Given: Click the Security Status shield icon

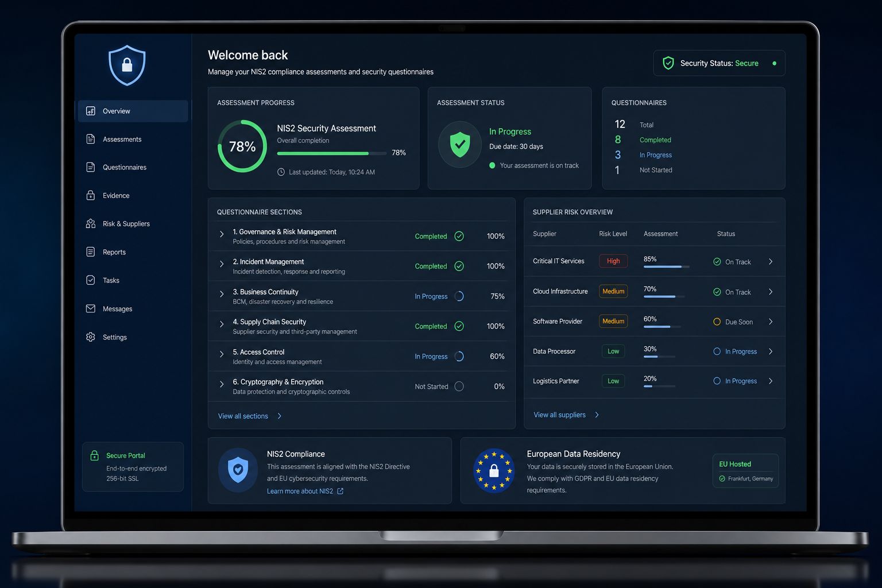Looking at the screenshot, I should coord(668,63).
